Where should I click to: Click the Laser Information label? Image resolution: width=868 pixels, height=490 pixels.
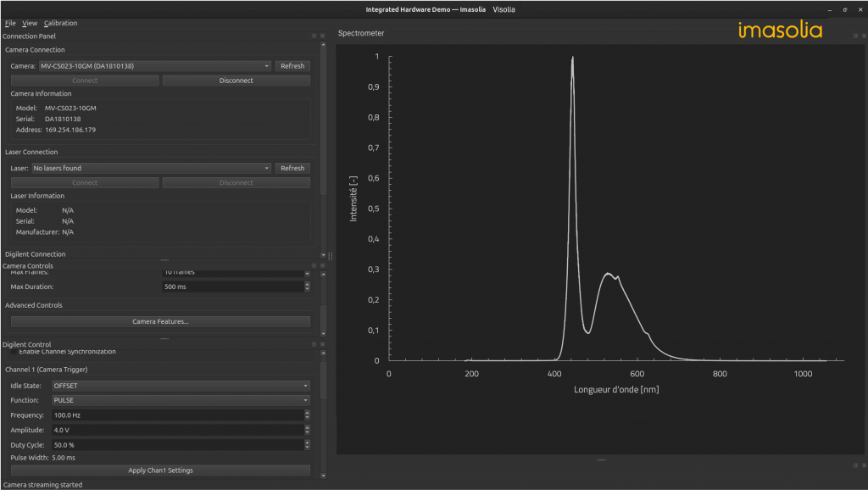(x=37, y=196)
